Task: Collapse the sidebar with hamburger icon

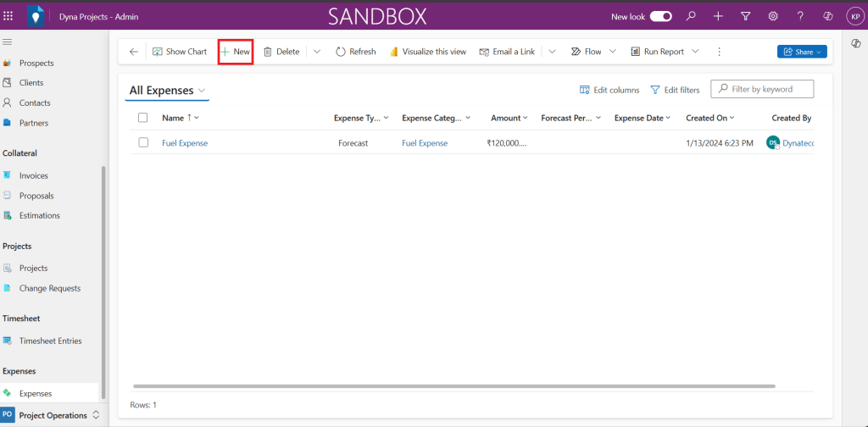Action: [x=8, y=42]
